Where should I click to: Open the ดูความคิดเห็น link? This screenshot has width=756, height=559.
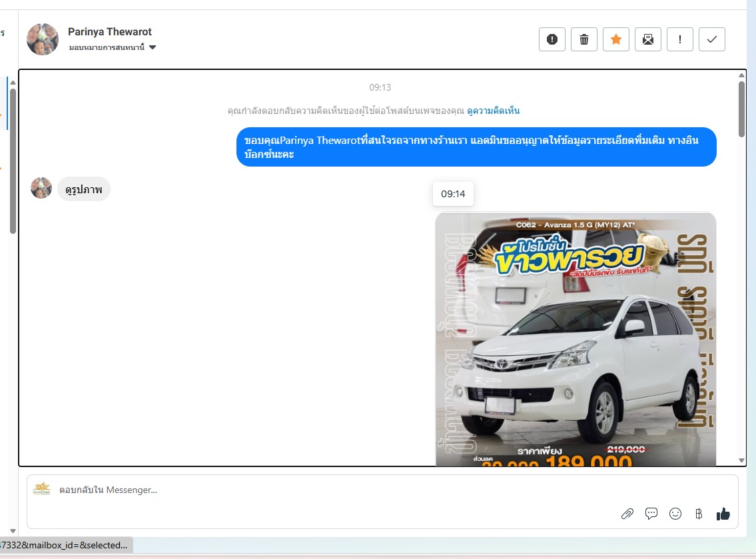[x=493, y=111]
